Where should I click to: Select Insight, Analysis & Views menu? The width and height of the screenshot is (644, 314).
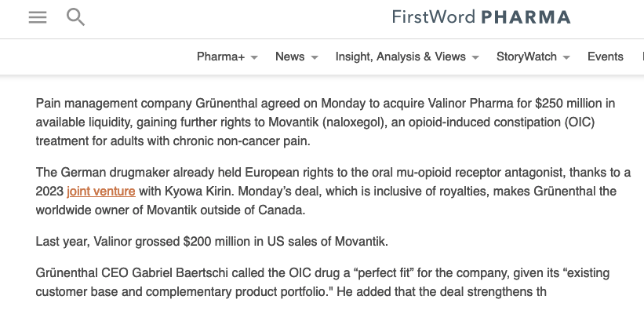point(400,57)
